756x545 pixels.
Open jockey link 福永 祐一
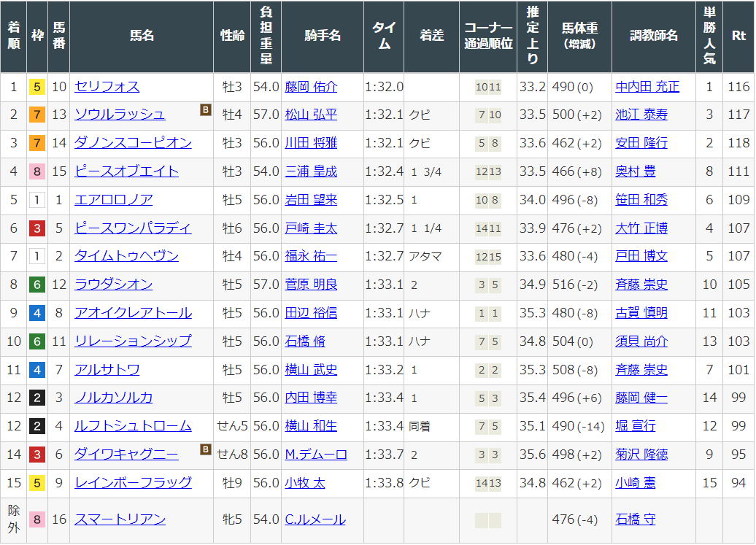(311, 256)
